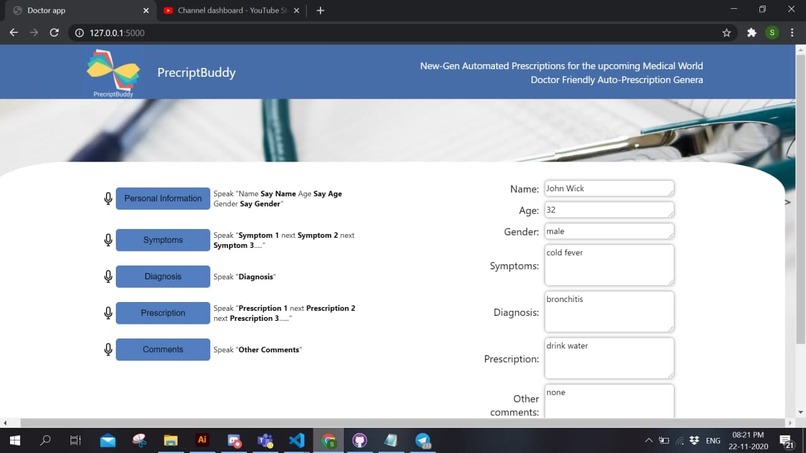The image size is (806, 453).
Task: Click the Personal Information button
Action: pos(163,198)
